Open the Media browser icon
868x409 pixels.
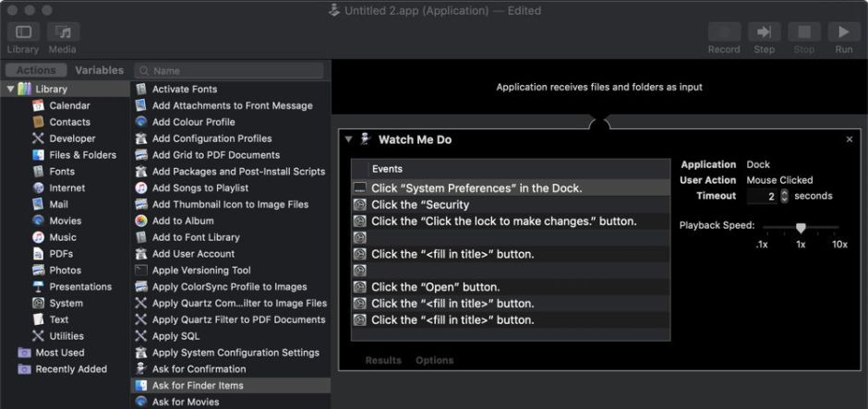(63, 32)
